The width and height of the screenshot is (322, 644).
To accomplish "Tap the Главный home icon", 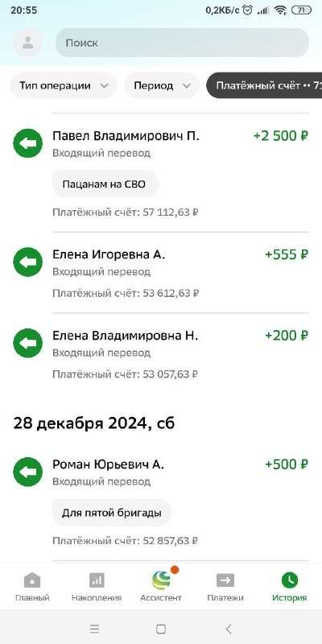I will click(x=32, y=580).
